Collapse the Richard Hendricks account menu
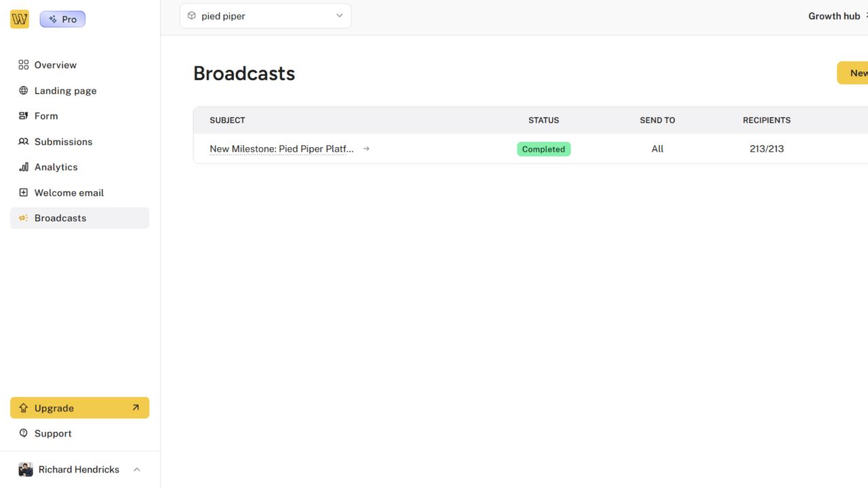Screen dimensions: 868x488 point(136,469)
